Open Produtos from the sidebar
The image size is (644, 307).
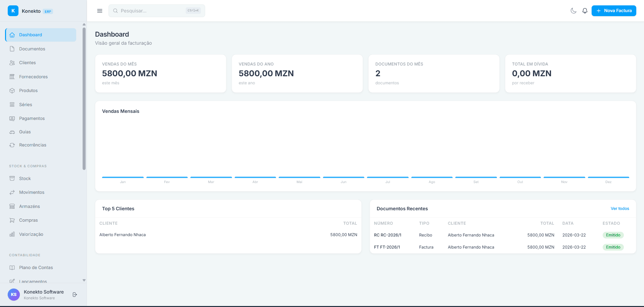[41, 91]
